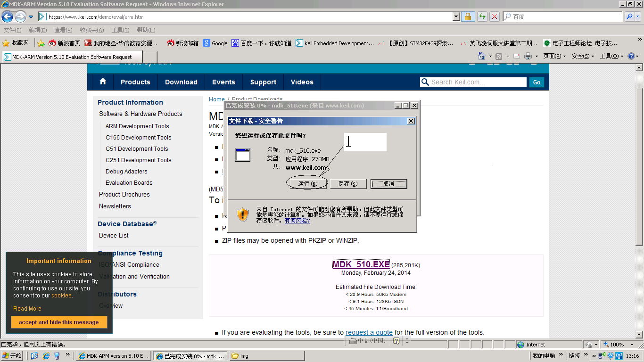644x362 pixels.
Task: Open Evaluation Boards sidebar link
Action: tap(129, 183)
